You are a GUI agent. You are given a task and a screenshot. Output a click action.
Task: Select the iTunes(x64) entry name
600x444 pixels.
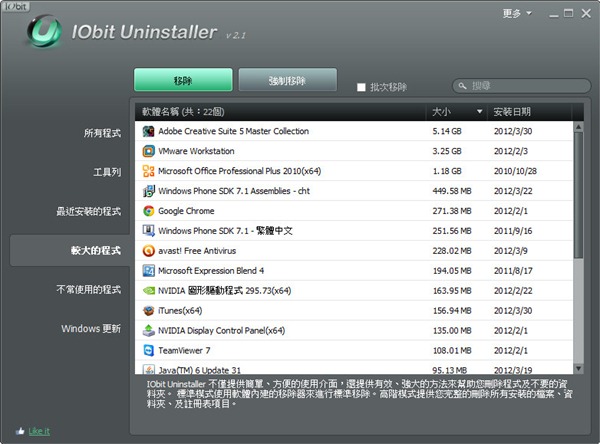[180, 310]
